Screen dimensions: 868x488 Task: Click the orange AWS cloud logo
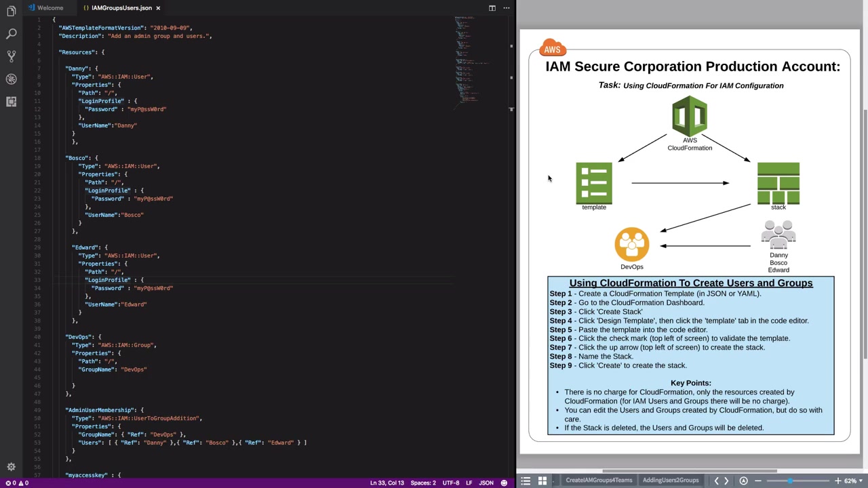click(553, 48)
